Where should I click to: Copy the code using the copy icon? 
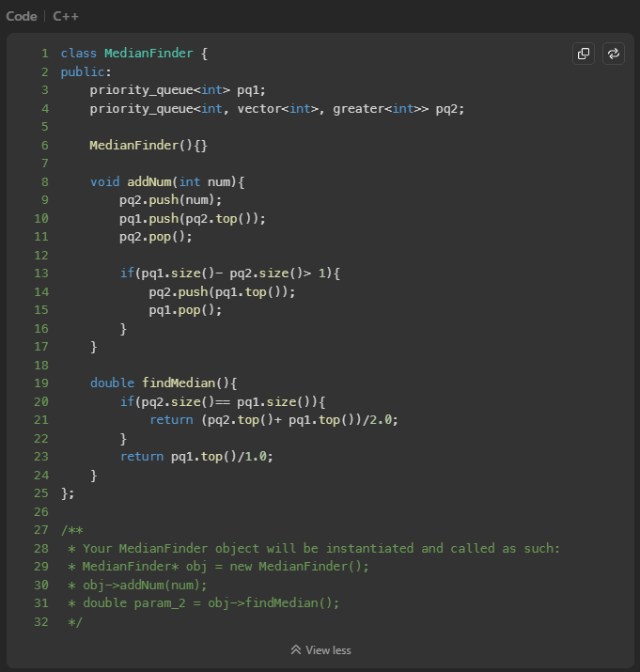(584, 54)
